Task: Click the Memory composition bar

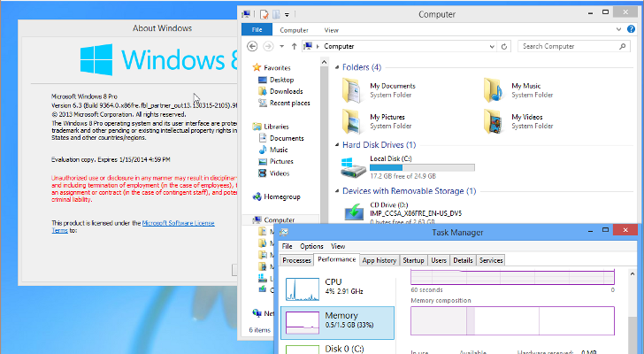Action: click(512, 320)
